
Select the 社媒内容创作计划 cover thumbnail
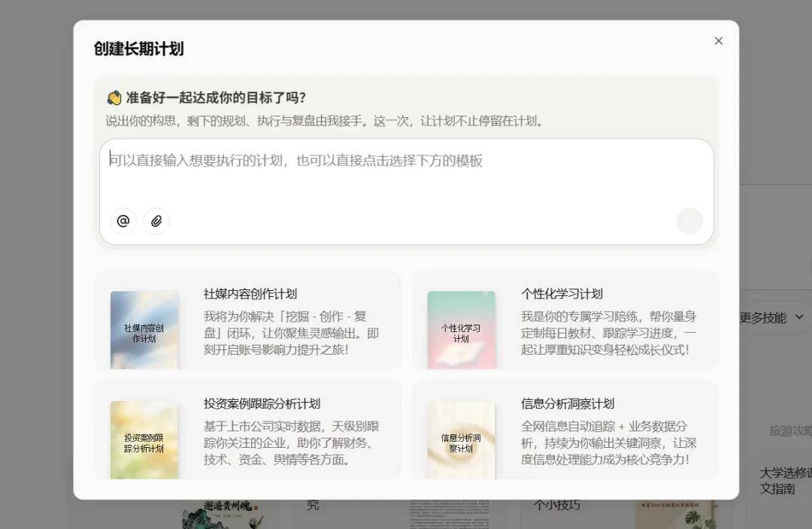144,330
